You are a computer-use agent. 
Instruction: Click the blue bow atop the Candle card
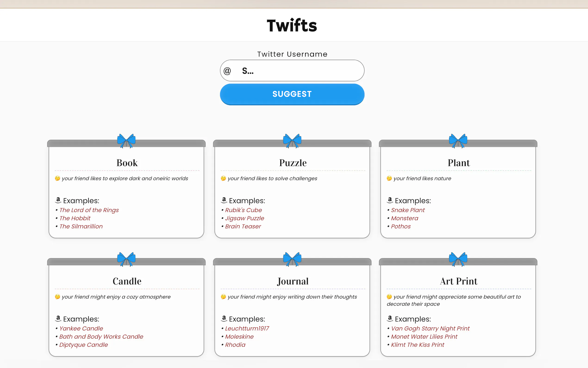pyautogui.click(x=126, y=259)
